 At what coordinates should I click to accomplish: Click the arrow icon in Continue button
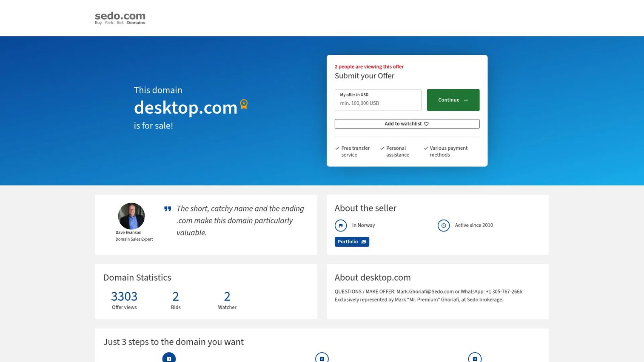point(466,100)
